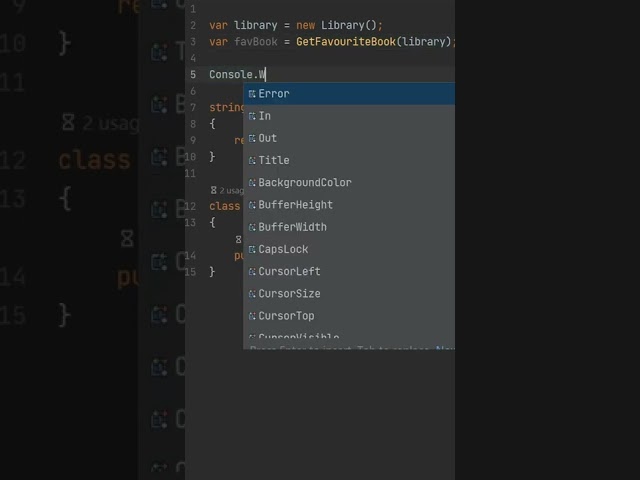Click line number 3 in the gutter

pyautogui.click(x=193, y=42)
